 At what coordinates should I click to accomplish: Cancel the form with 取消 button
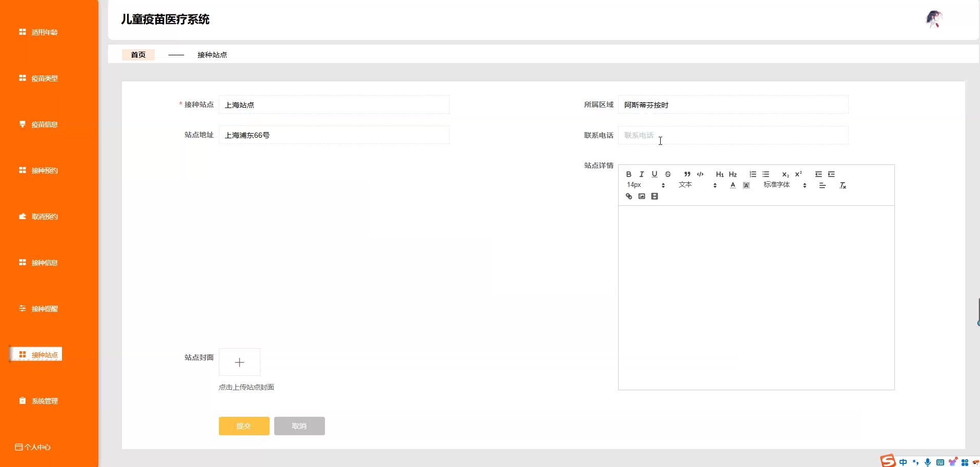[299, 426]
